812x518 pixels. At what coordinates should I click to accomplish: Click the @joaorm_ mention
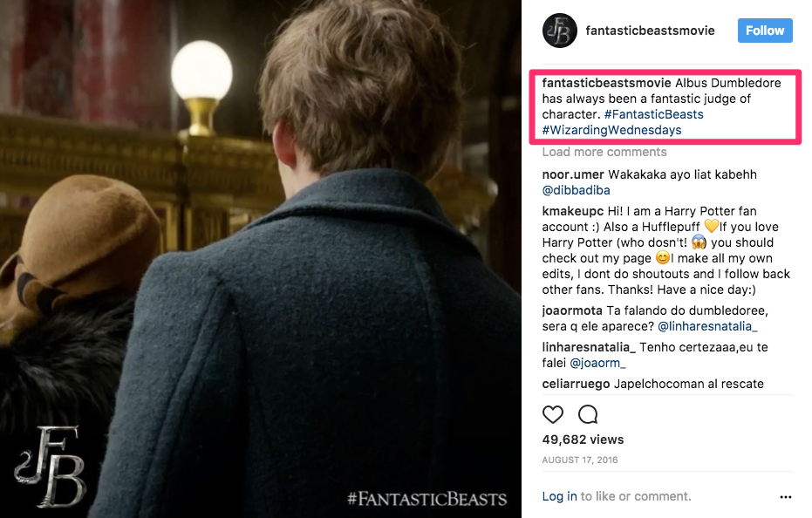coord(597,363)
